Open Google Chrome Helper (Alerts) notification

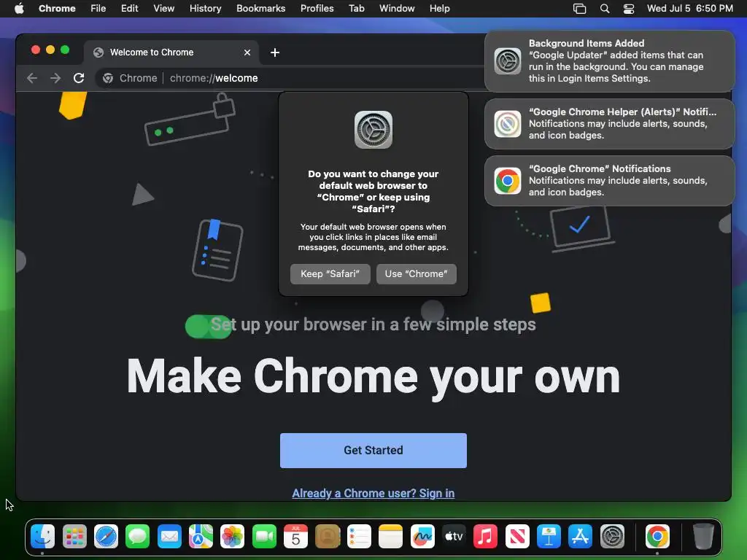609,124
